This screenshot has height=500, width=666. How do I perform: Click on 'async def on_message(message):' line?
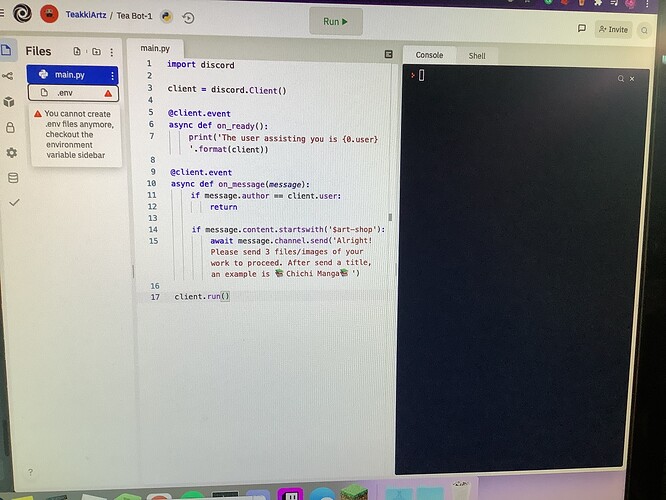click(x=240, y=184)
